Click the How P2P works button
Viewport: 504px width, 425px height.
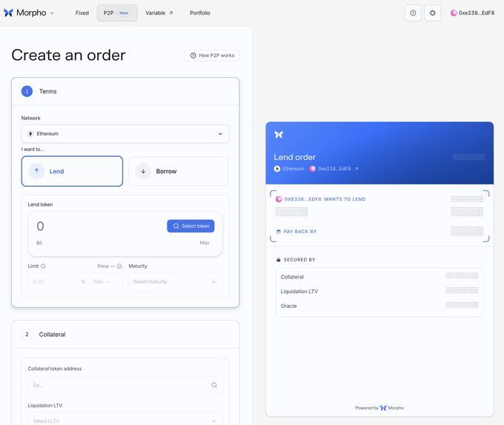tap(212, 56)
